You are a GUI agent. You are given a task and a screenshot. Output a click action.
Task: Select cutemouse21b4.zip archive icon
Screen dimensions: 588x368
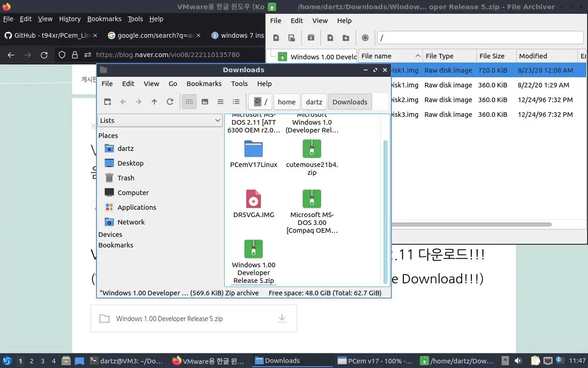pos(312,149)
